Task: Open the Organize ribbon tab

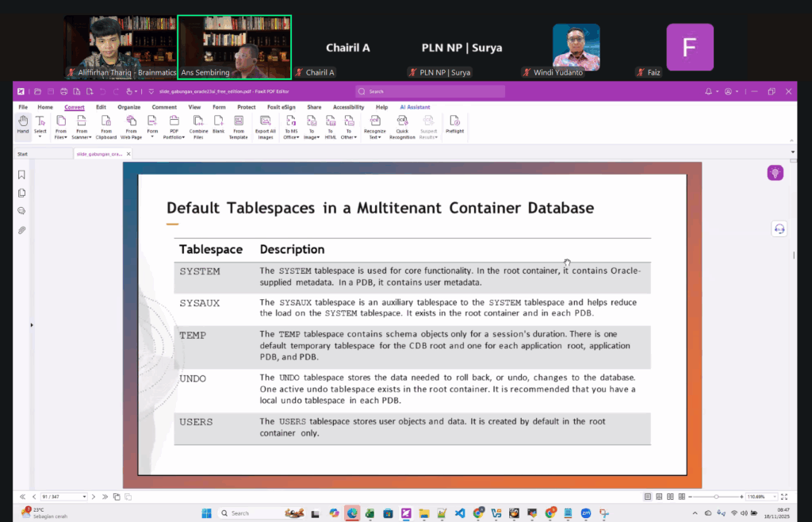Action: (128, 107)
